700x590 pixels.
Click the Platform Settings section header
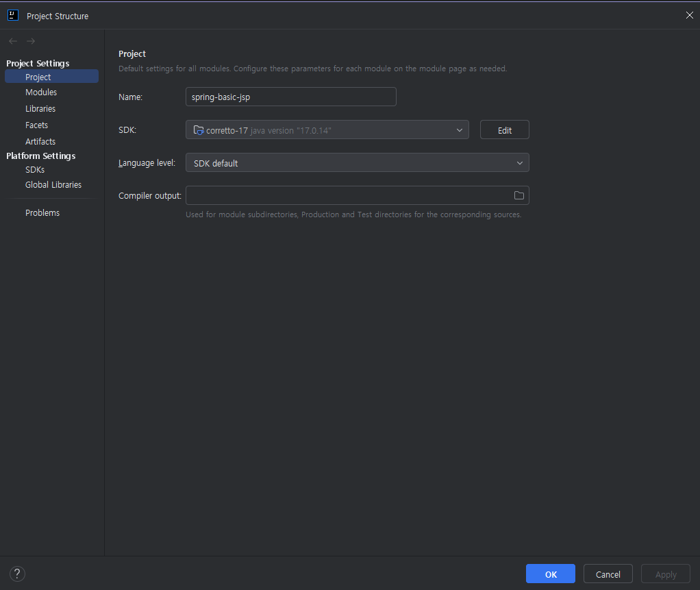click(x=40, y=156)
